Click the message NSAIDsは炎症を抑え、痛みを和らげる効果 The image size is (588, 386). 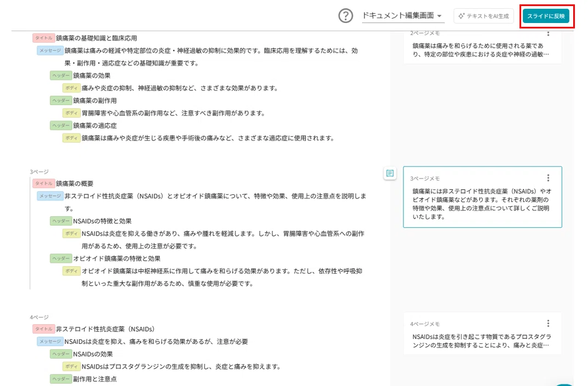[x=156, y=342]
